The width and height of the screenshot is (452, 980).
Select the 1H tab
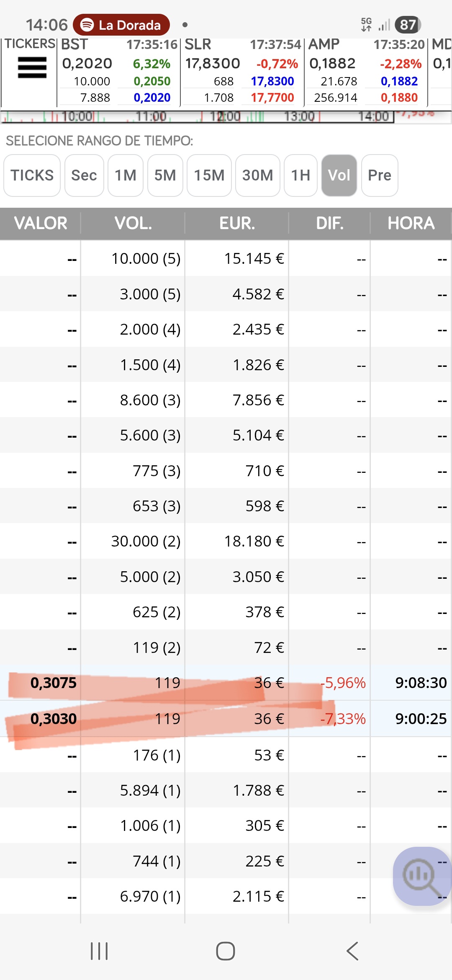click(300, 175)
